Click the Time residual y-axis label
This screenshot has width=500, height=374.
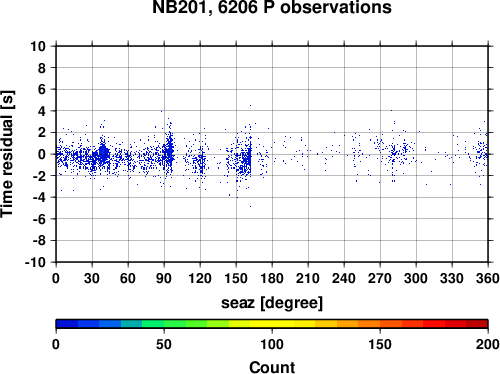(x=7, y=154)
